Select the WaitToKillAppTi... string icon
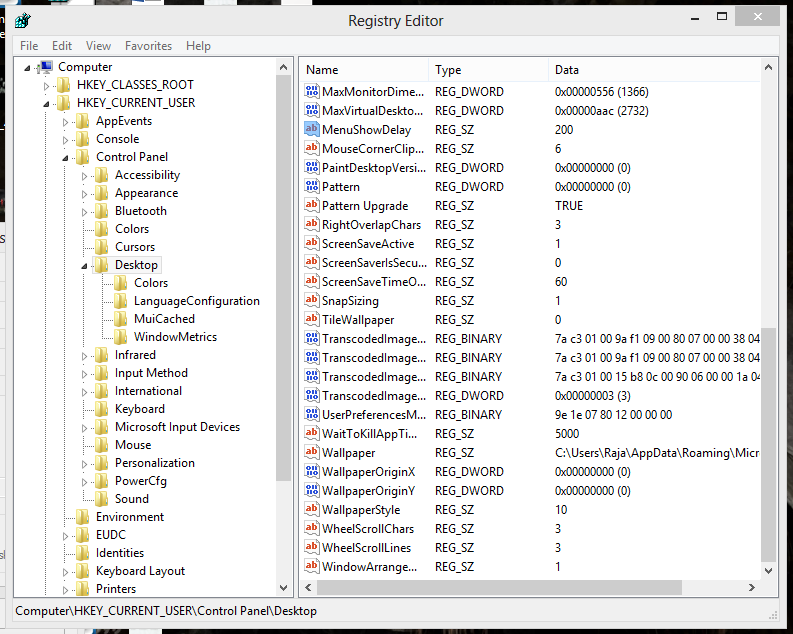 coord(312,433)
